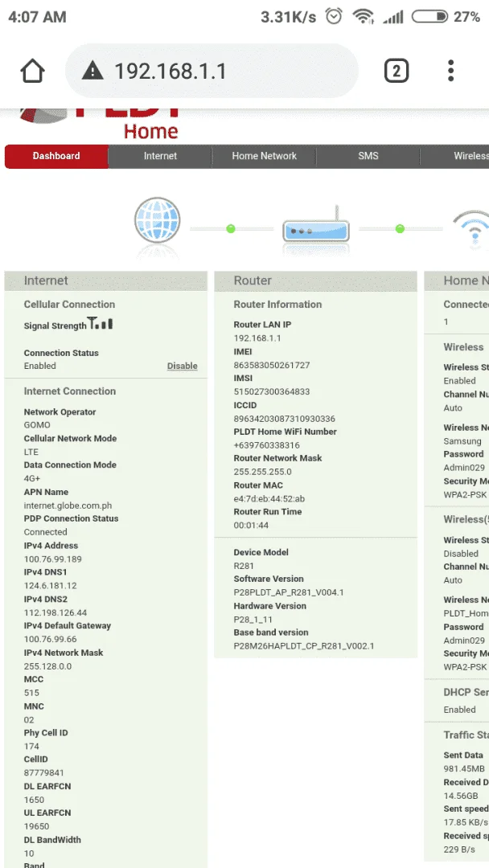489x868 pixels.
Task: Tap the battery status icon
Action: click(429, 17)
